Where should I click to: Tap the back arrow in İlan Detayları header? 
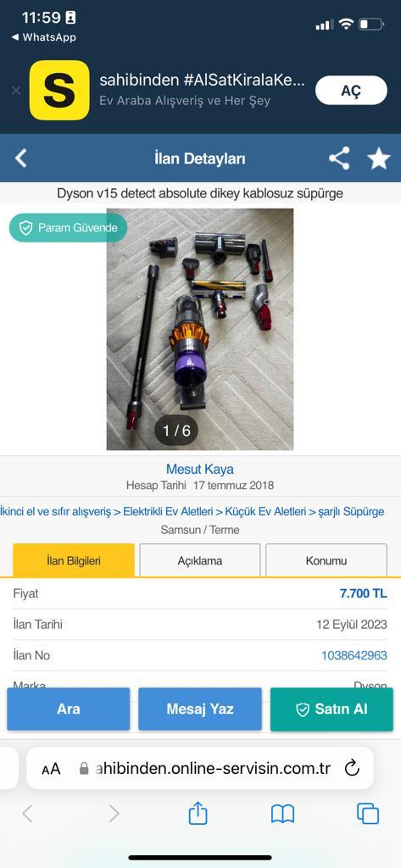click(20, 159)
